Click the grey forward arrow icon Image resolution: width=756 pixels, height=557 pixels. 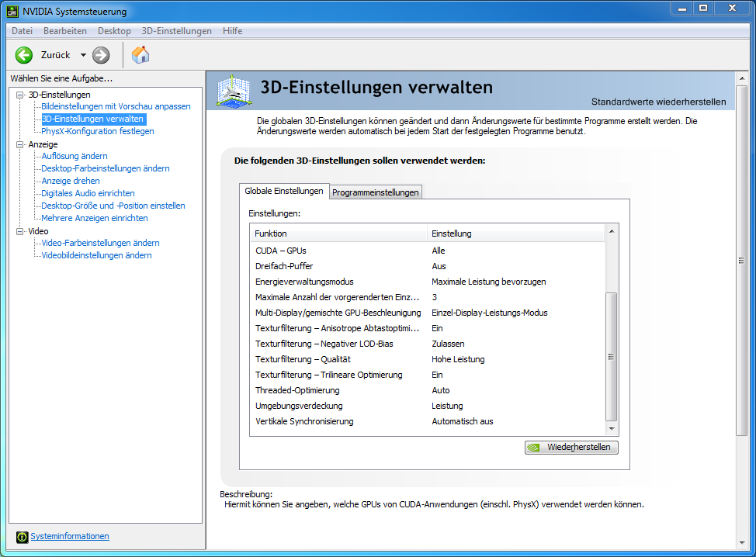pyautogui.click(x=101, y=55)
